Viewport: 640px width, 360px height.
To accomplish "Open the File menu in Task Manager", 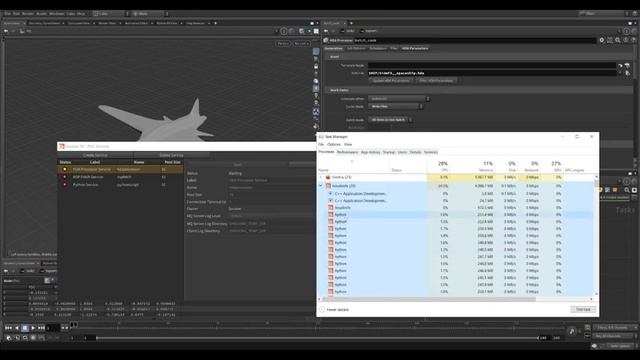I will [321, 144].
